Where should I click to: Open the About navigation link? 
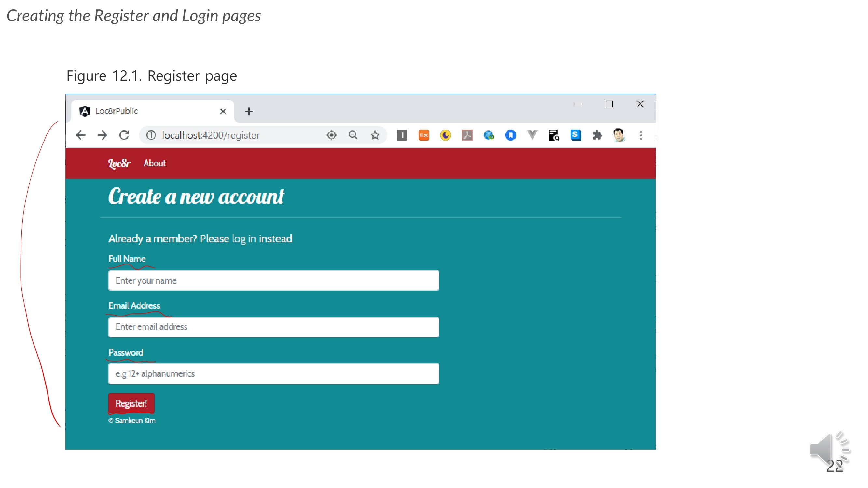click(x=155, y=163)
